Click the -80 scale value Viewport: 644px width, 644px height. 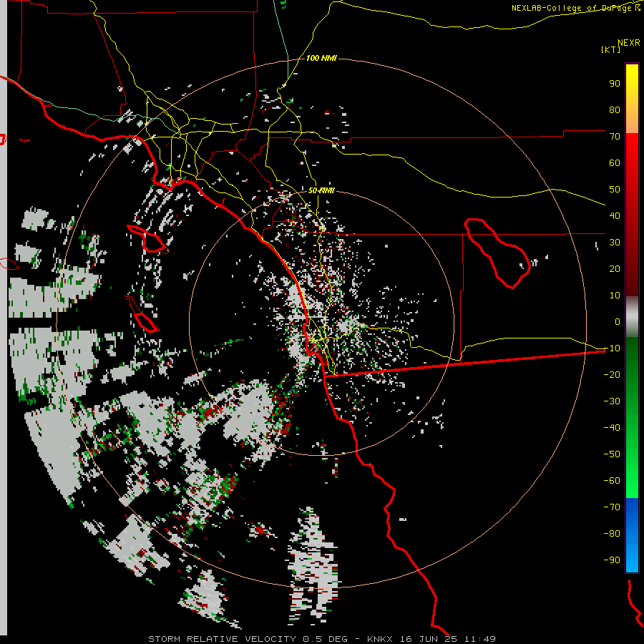point(612,534)
